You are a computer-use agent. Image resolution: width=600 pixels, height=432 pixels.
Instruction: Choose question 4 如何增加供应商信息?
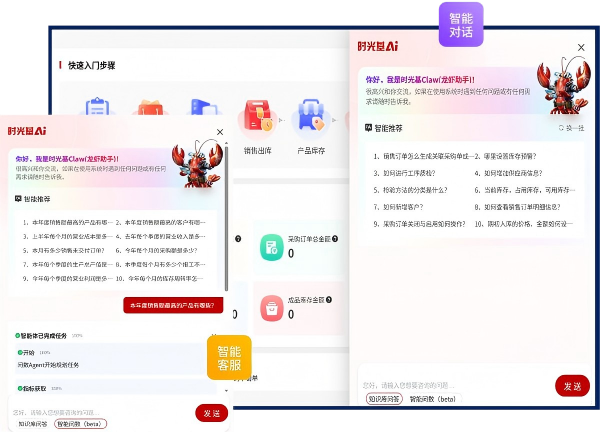pyautogui.click(x=509, y=173)
